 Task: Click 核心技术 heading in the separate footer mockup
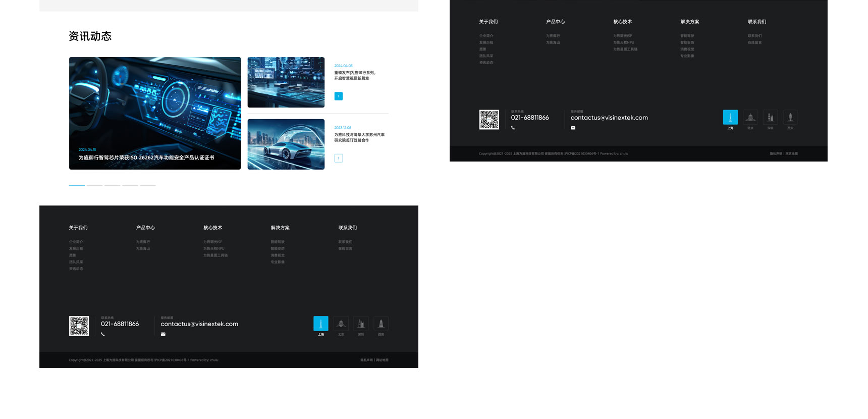623,22
